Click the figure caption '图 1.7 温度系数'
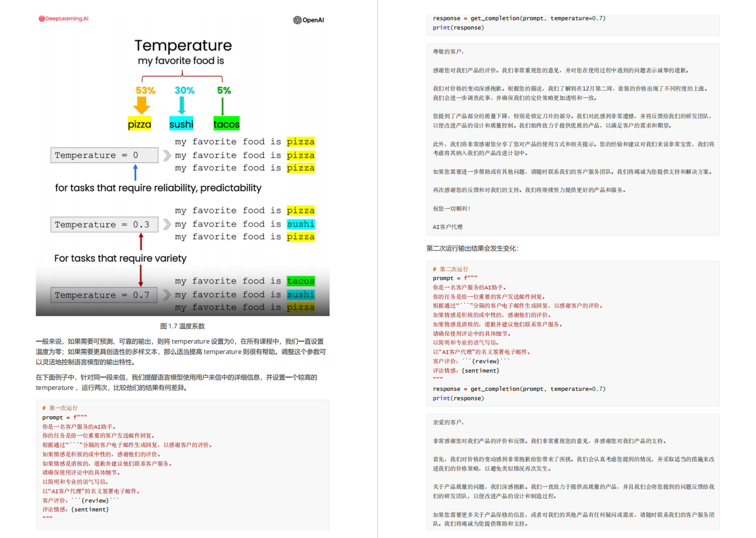This screenshot has width=756, height=538. coord(182,326)
